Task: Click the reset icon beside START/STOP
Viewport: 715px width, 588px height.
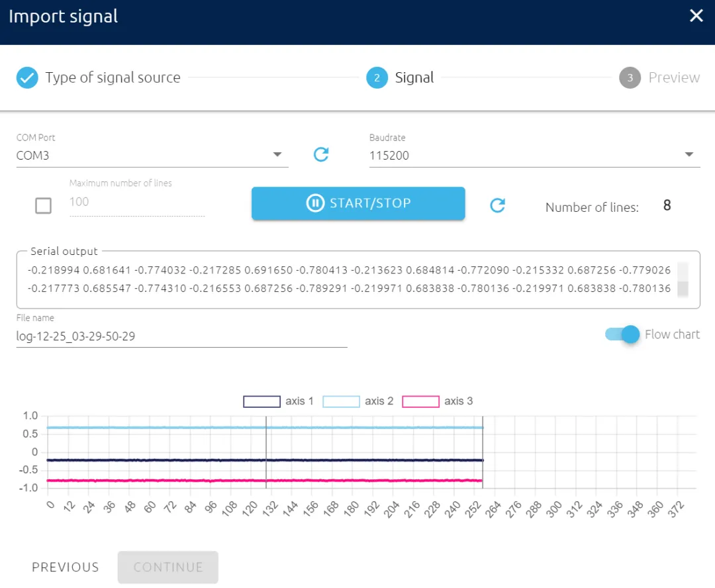Action: coord(497,205)
